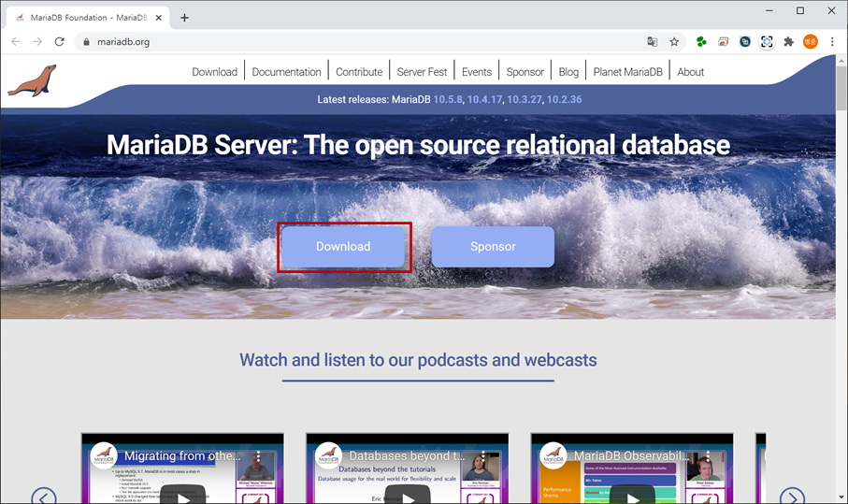Image resolution: width=848 pixels, height=504 pixels.
Task: Click the blue round extension icon
Action: tap(745, 42)
